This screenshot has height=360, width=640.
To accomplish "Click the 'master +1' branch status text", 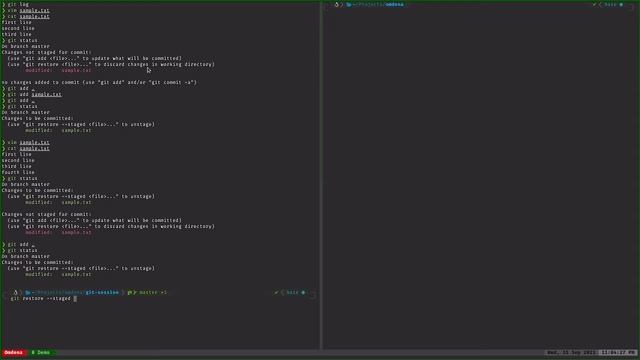I will point(153,292).
